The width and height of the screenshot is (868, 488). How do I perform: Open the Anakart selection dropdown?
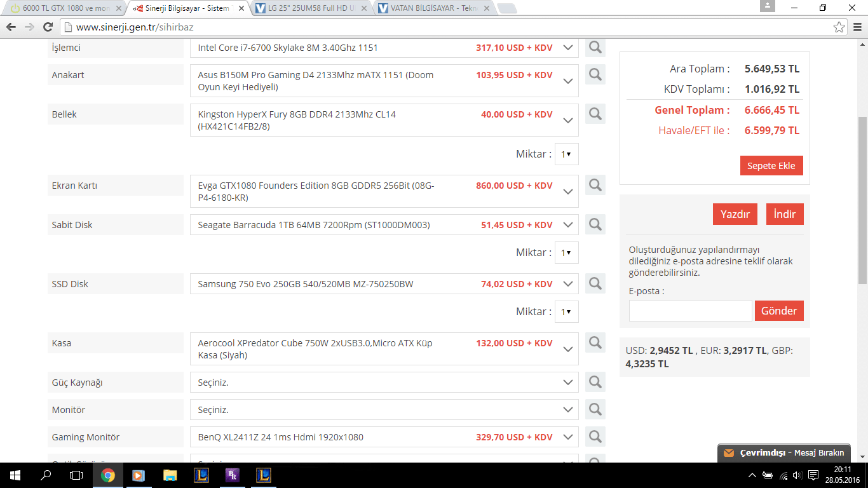(568, 81)
